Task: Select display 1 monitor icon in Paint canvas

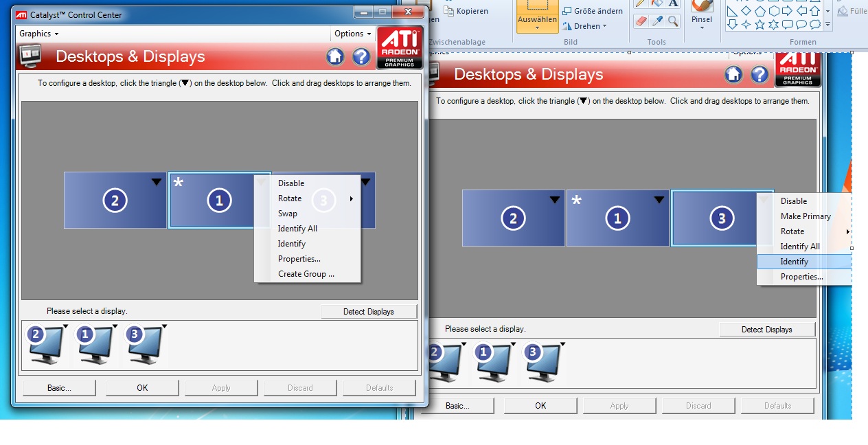Action: coord(492,363)
